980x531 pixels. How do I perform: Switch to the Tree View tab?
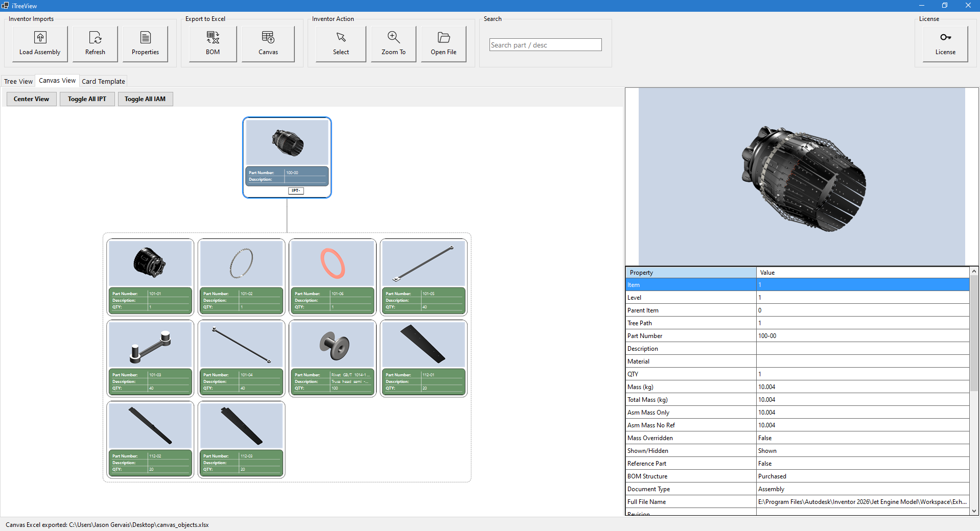click(x=18, y=81)
